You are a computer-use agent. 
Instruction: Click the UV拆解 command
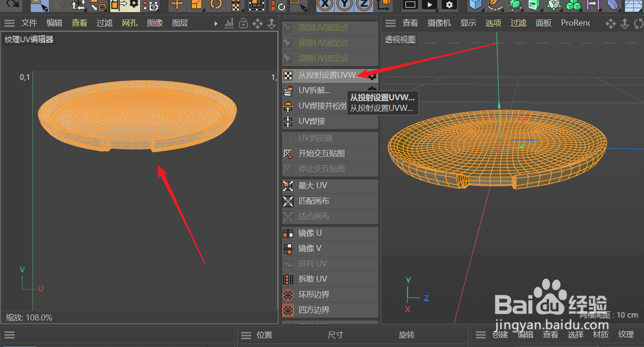point(314,90)
